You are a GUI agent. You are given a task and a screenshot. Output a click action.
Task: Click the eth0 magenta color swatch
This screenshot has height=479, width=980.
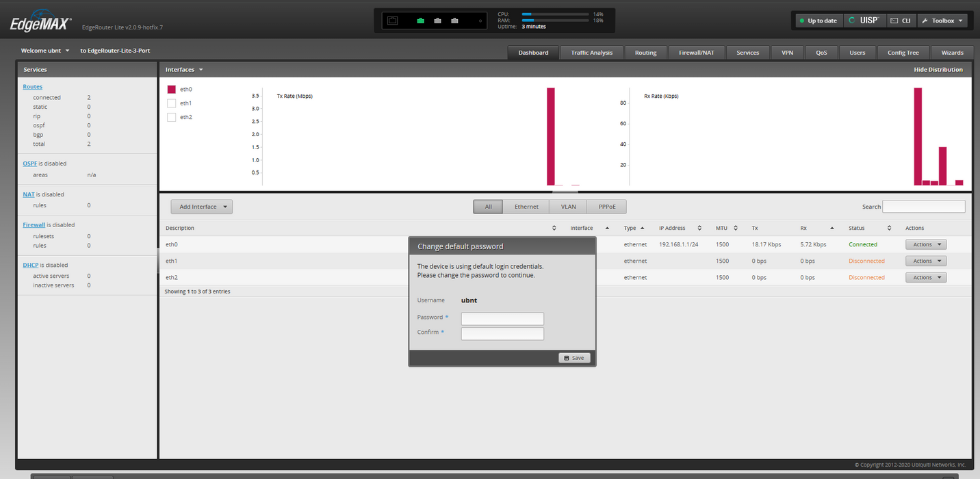pyautogui.click(x=172, y=89)
